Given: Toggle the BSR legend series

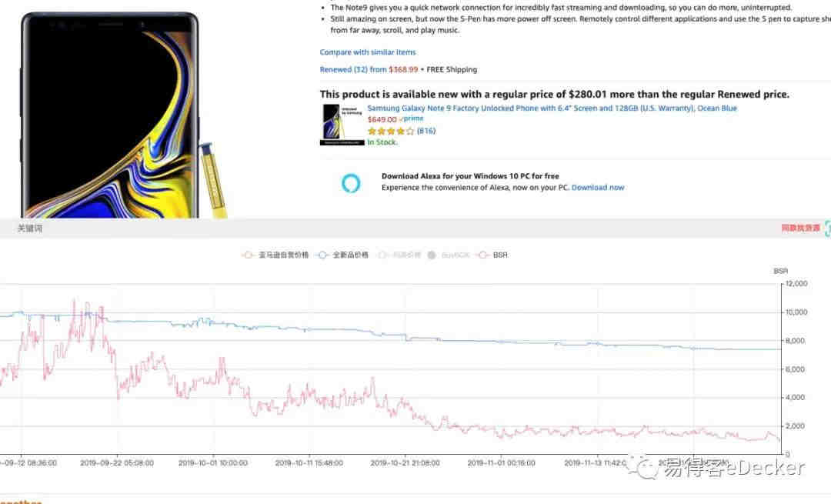Looking at the screenshot, I should [x=492, y=255].
